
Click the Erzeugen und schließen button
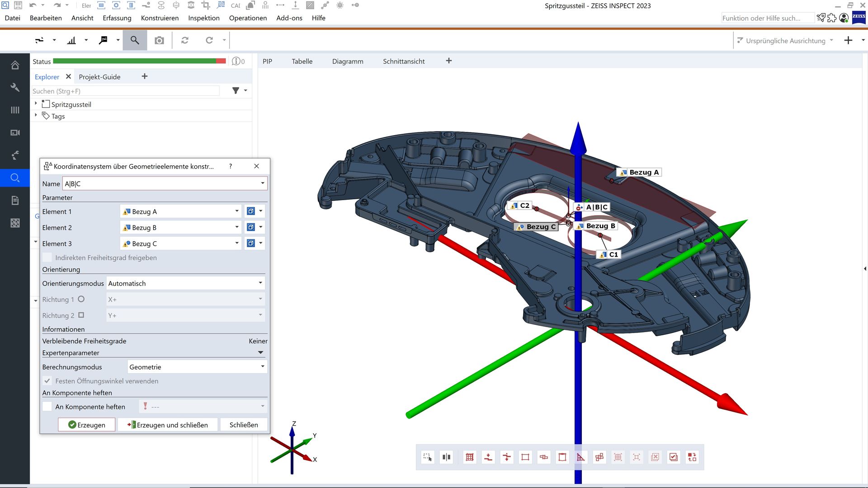pos(168,425)
